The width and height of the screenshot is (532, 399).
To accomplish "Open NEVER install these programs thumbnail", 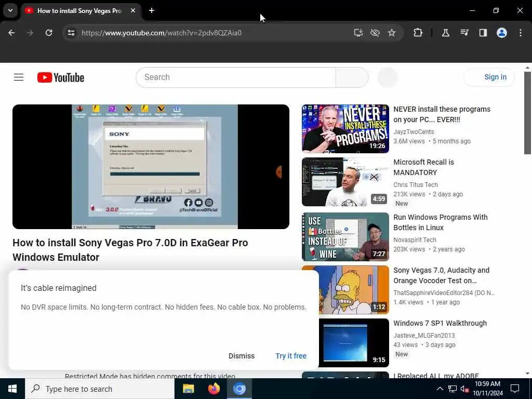I will pyautogui.click(x=345, y=129).
